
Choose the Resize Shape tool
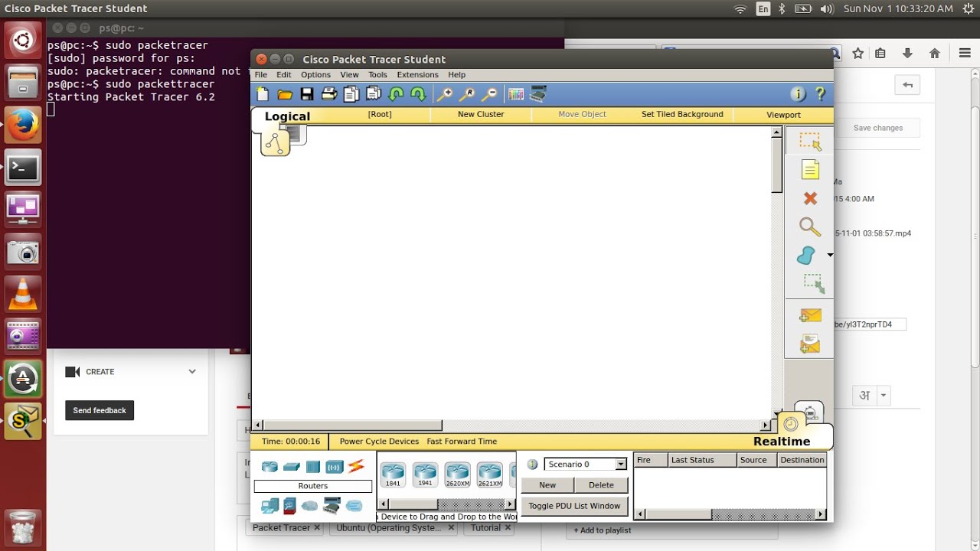[x=813, y=283]
